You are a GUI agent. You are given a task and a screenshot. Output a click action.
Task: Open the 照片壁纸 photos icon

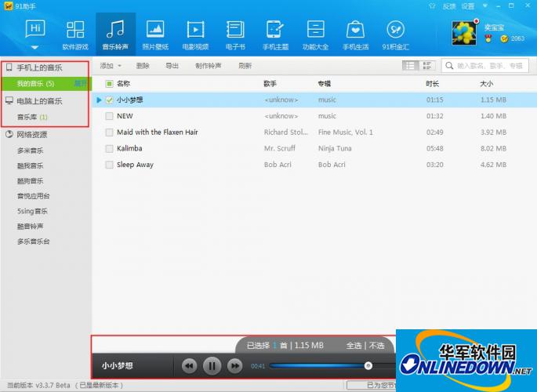(x=155, y=33)
